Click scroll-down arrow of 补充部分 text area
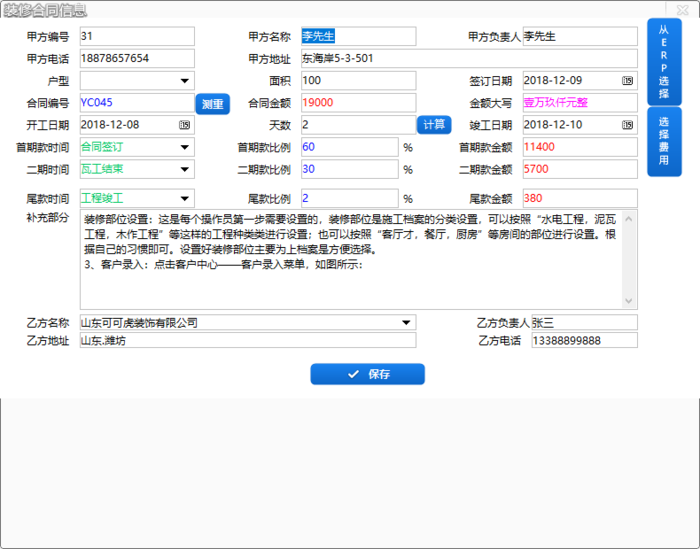Viewport: 700px width, 549px height. [x=629, y=301]
